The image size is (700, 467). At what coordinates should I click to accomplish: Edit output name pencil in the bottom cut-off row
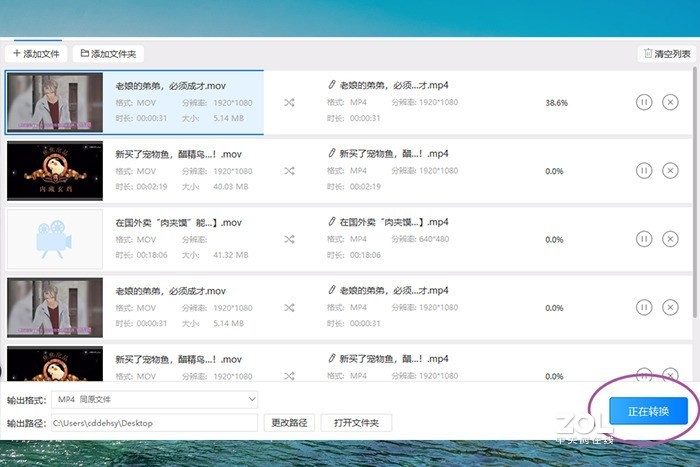(331, 358)
